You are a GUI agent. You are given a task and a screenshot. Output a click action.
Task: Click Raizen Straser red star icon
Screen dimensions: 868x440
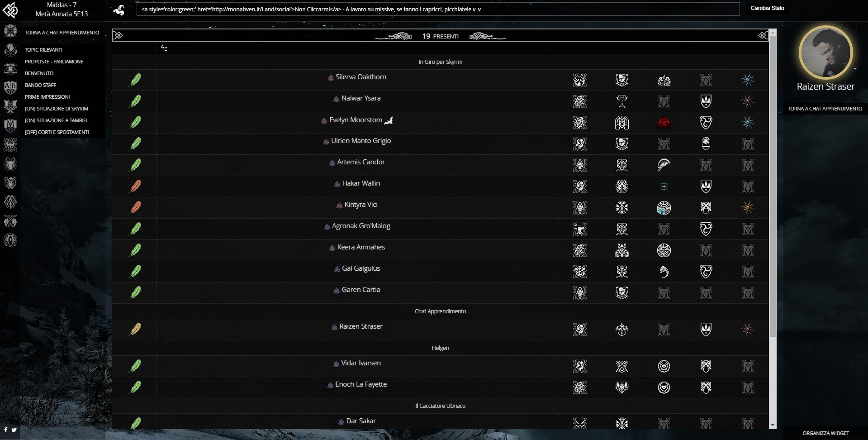(x=748, y=330)
